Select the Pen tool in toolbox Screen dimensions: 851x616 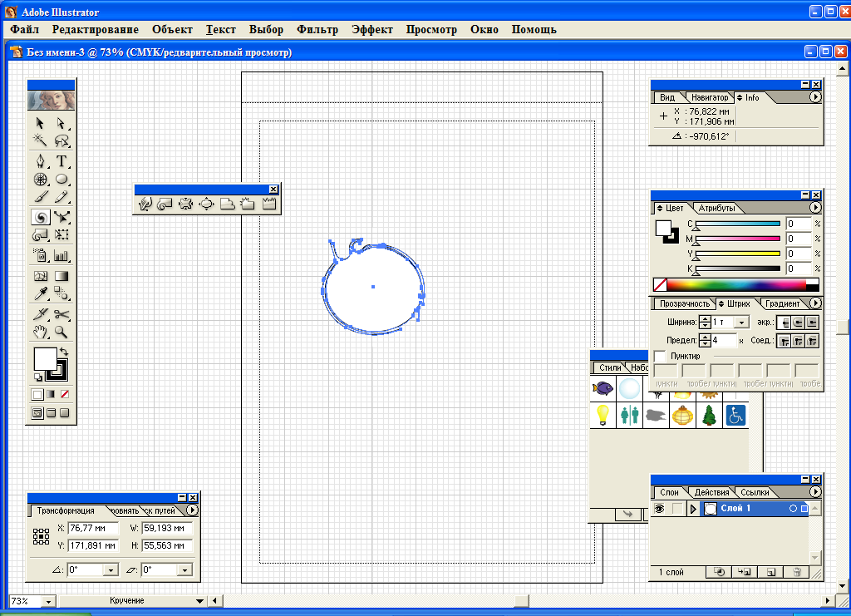[40, 160]
